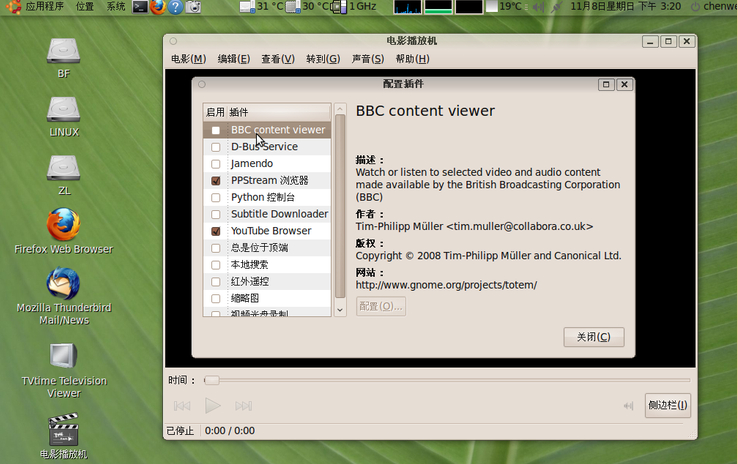This screenshot has width=738, height=464.
Task: Enable the Python 控制台 plugin checkbox
Action: [216, 198]
